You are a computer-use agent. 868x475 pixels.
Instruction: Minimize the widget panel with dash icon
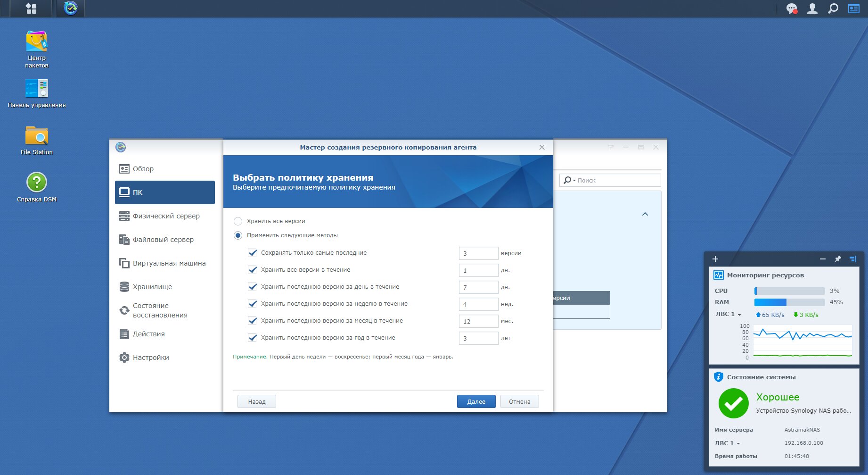[823, 259]
